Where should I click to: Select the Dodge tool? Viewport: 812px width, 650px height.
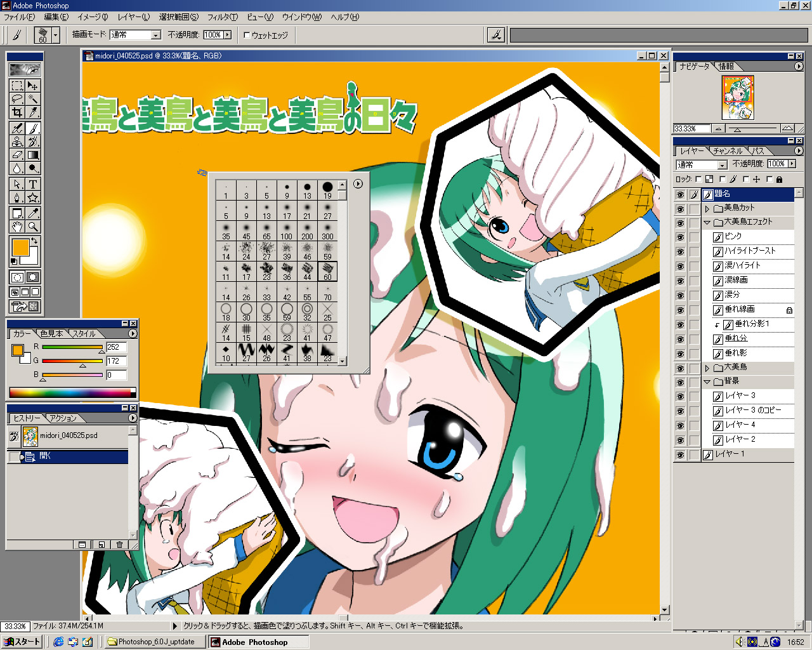pos(33,168)
